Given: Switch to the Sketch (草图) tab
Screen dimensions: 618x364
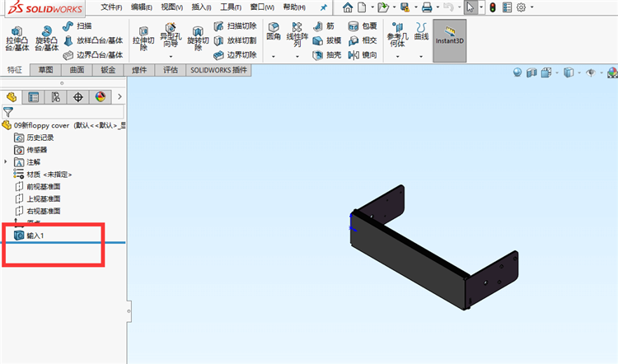Looking at the screenshot, I should pyautogui.click(x=45, y=70).
